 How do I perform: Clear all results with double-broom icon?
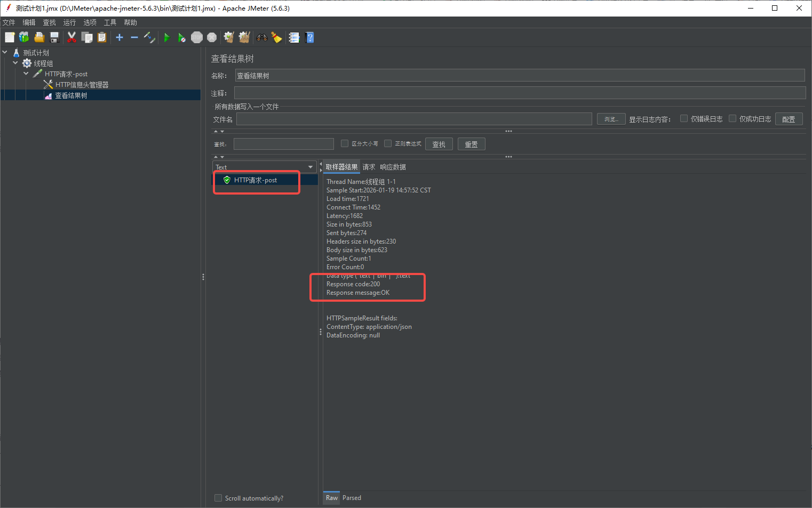(x=244, y=37)
